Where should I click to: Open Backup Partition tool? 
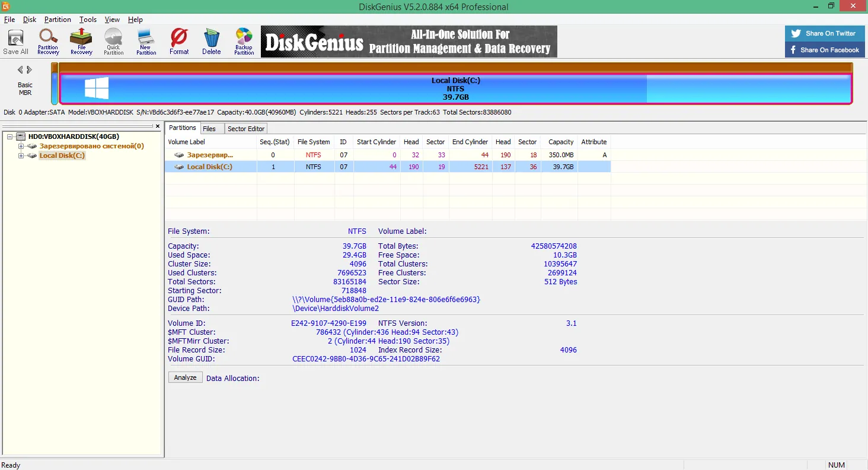pyautogui.click(x=244, y=42)
